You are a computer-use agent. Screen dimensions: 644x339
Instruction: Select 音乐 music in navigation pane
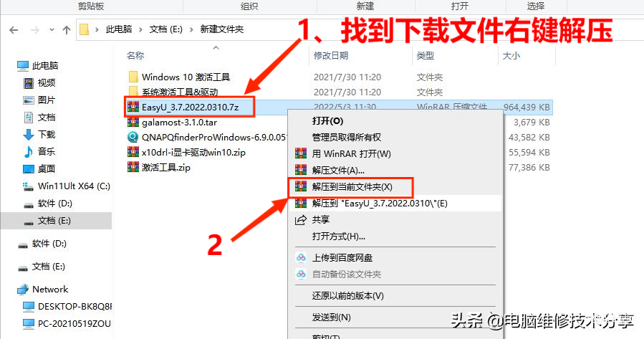point(46,152)
